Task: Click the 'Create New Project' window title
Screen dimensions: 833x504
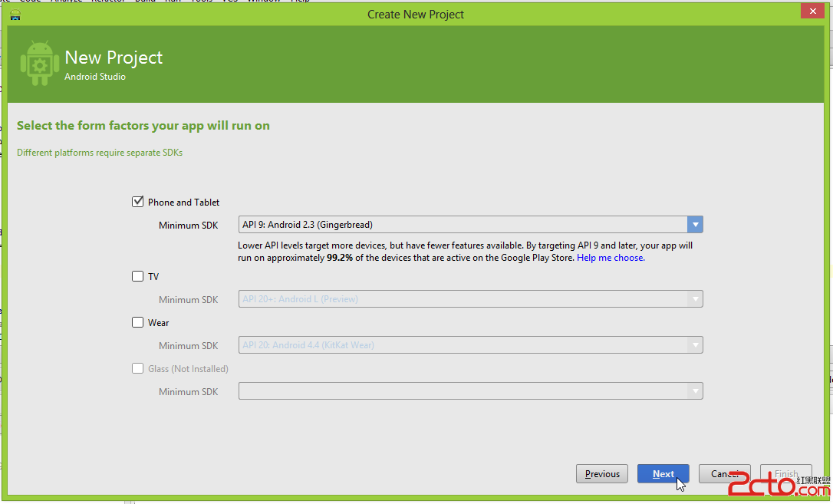Action: coord(416,14)
